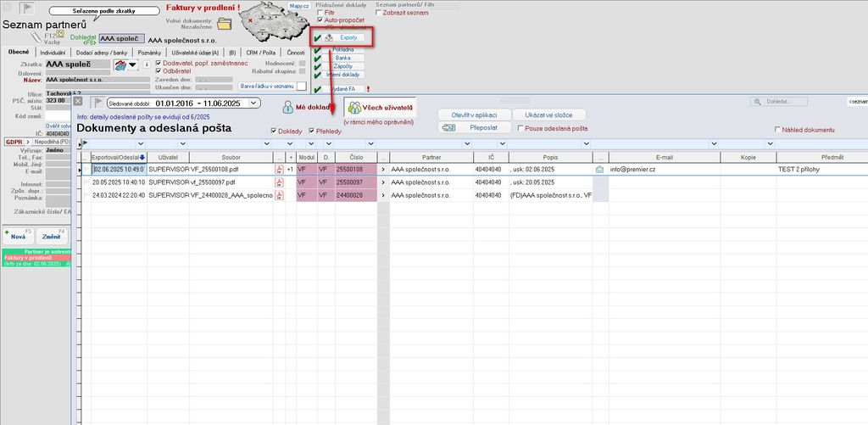Click the green checkmark beside Banka
The image size is (868, 425).
(317, 59)
